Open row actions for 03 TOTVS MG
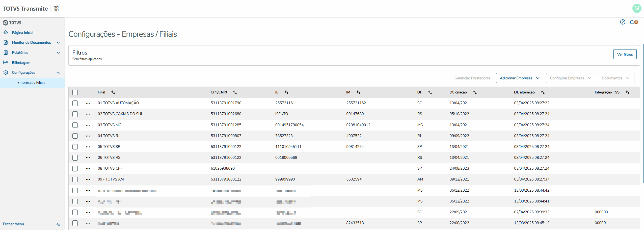 (x=88, y=125)
